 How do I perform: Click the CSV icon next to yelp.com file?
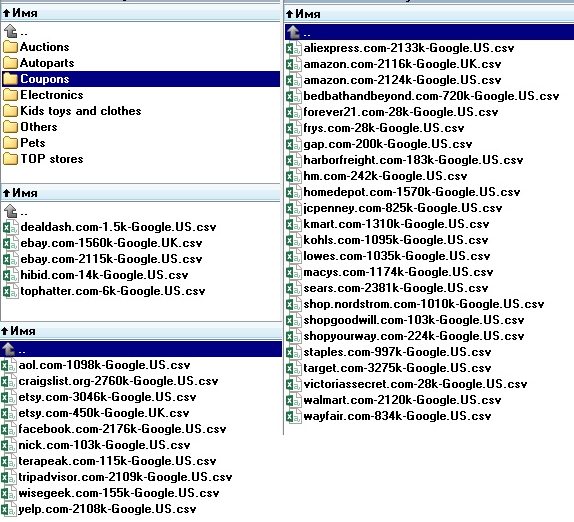(8, 509)
